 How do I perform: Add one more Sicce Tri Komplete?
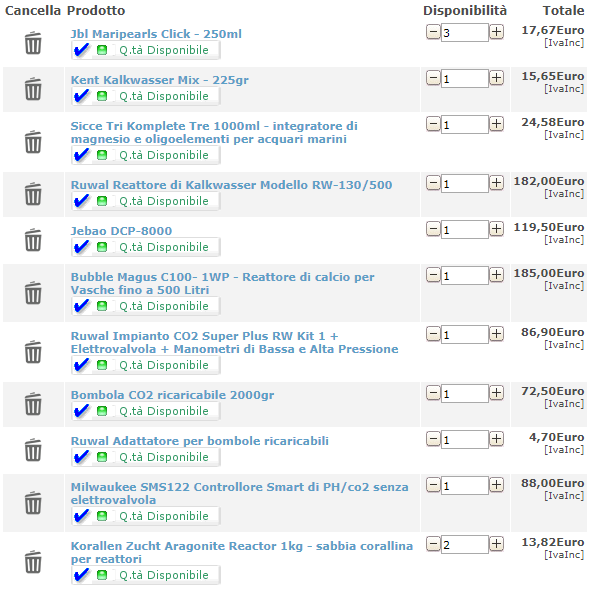click(496, 124)
